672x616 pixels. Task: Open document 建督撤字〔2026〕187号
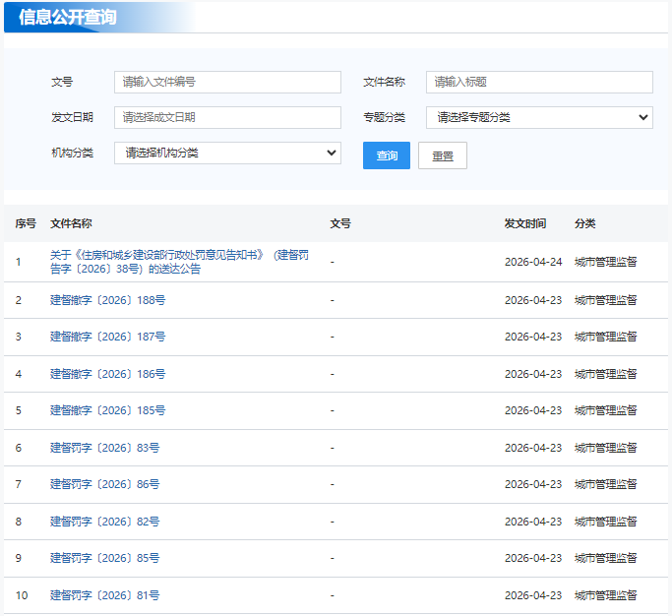click(x=107, y=337)
